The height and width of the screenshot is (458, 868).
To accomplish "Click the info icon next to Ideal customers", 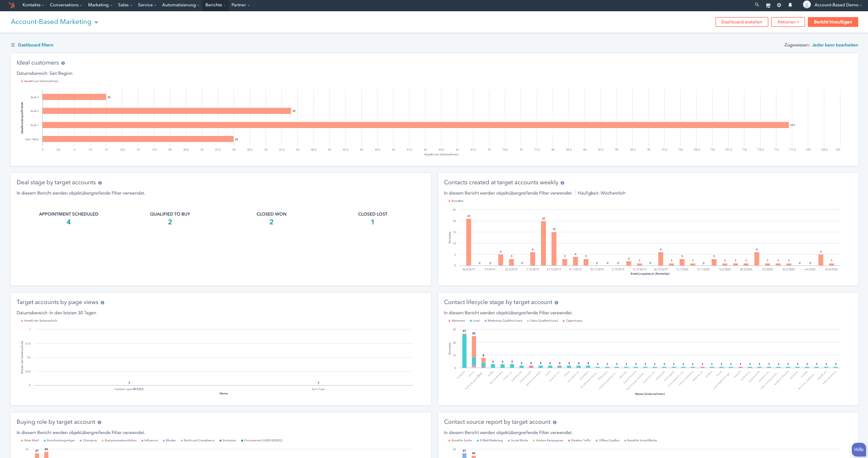I will [x=63, y=63].
